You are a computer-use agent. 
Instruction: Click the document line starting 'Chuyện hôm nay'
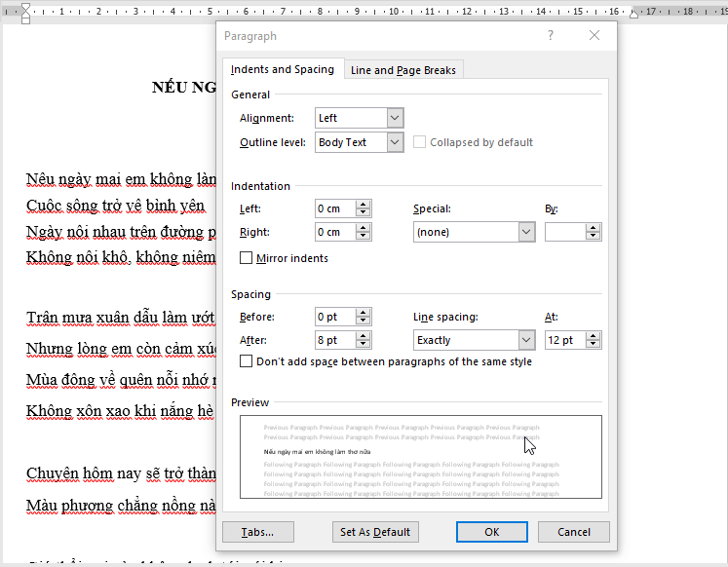pos(121,473)
